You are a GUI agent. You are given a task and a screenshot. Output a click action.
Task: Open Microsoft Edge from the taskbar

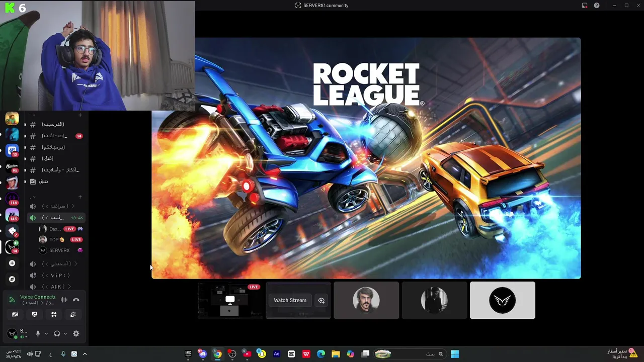pos(321,354)
